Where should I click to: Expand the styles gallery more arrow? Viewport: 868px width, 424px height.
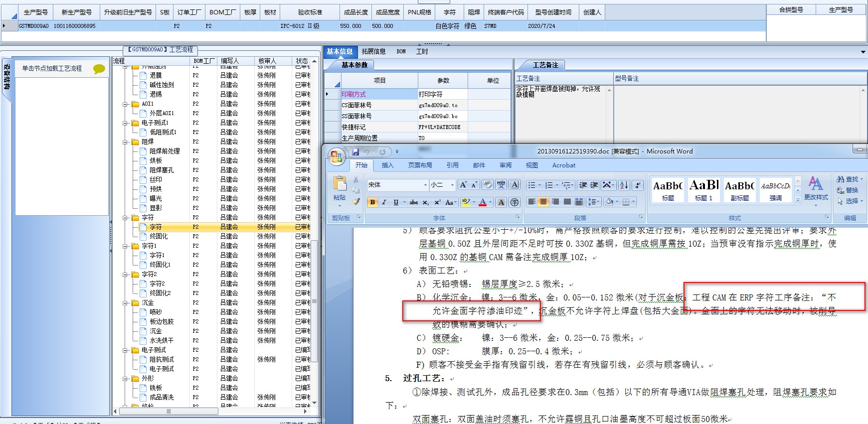tap(798, 199)
